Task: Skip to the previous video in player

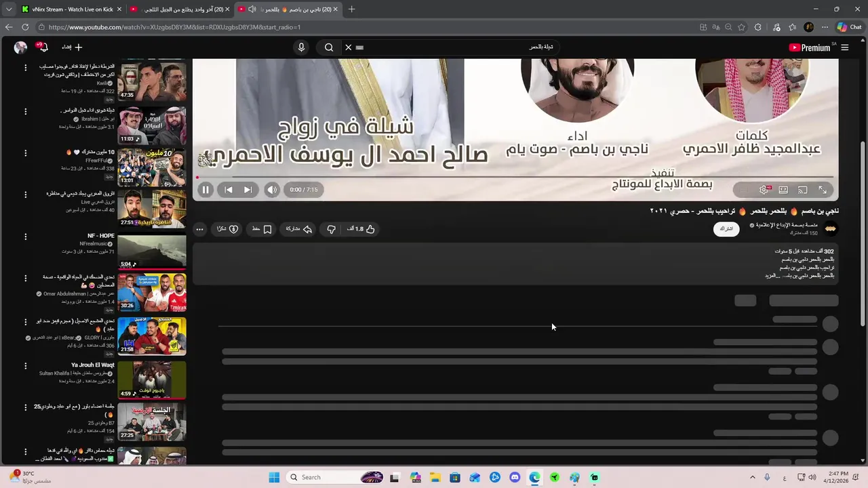Action: [229, 190]
